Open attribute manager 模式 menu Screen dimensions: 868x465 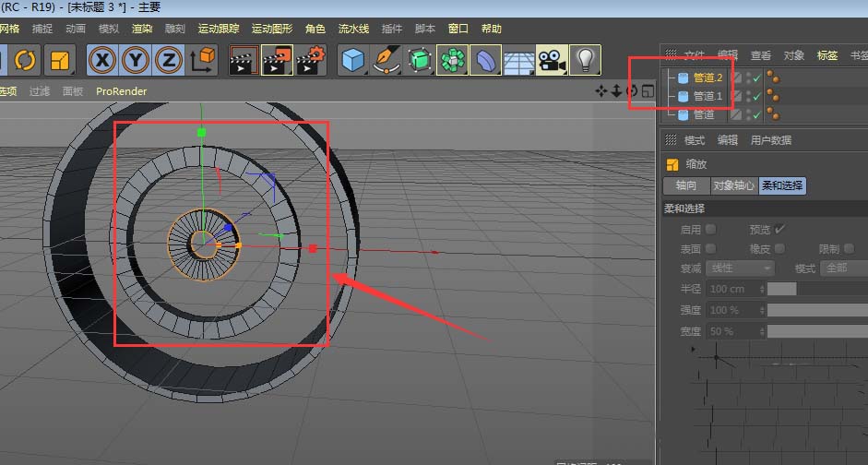[x=695, y=140]
